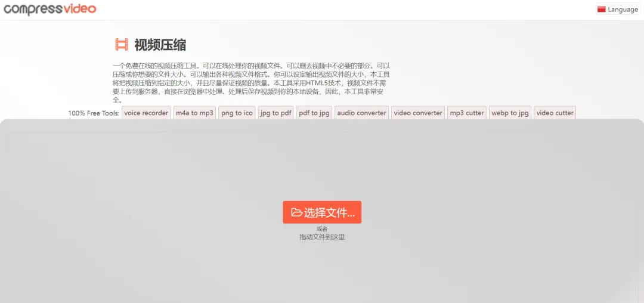Image resolution: width=644 pixels, height=303 pixels.
Task: Click the compressvideo logo
Action: click(x=49, y=8)
